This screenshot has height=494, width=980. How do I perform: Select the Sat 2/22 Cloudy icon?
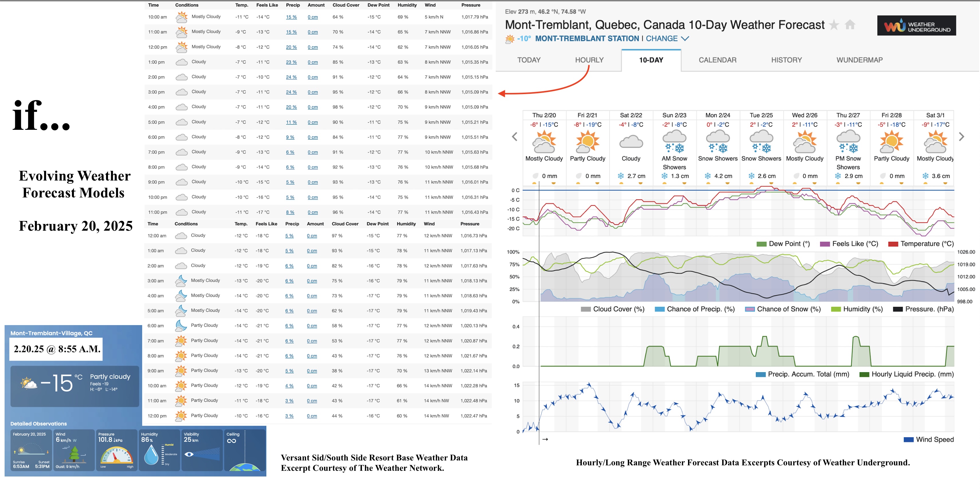pos(631,142)
